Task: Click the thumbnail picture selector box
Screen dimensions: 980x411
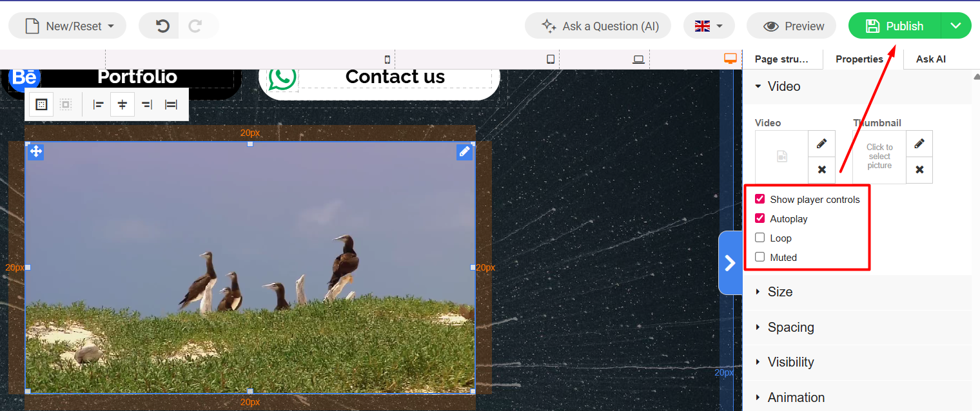Action: point(879,157)
